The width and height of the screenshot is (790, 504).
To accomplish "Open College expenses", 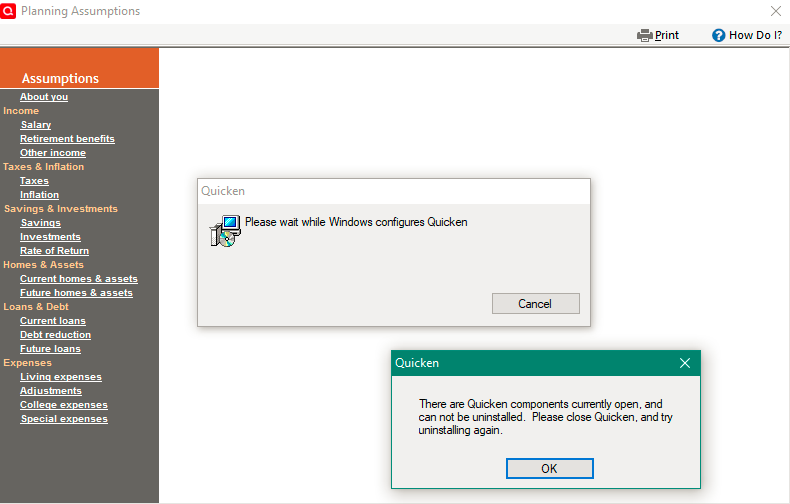I will click(64, 405).
